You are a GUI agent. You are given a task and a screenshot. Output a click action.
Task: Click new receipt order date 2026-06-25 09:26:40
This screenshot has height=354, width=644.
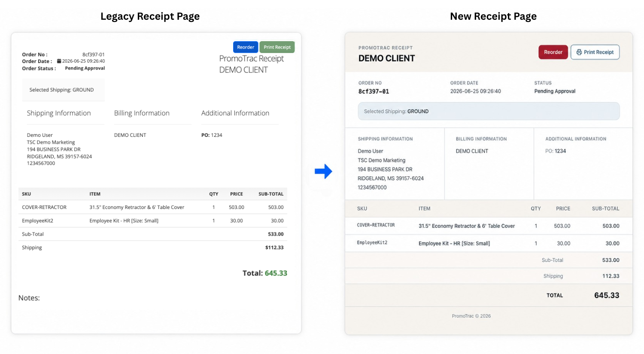tap(475, 91)
